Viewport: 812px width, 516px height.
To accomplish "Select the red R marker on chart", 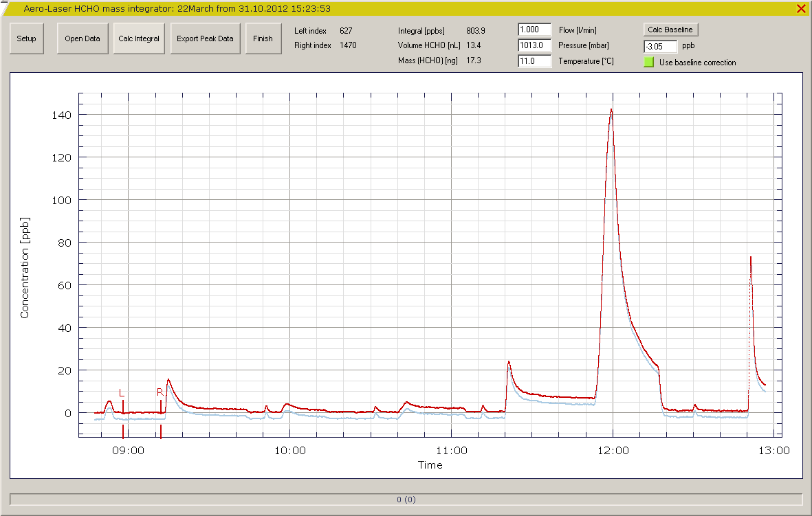I will point(160,392).
